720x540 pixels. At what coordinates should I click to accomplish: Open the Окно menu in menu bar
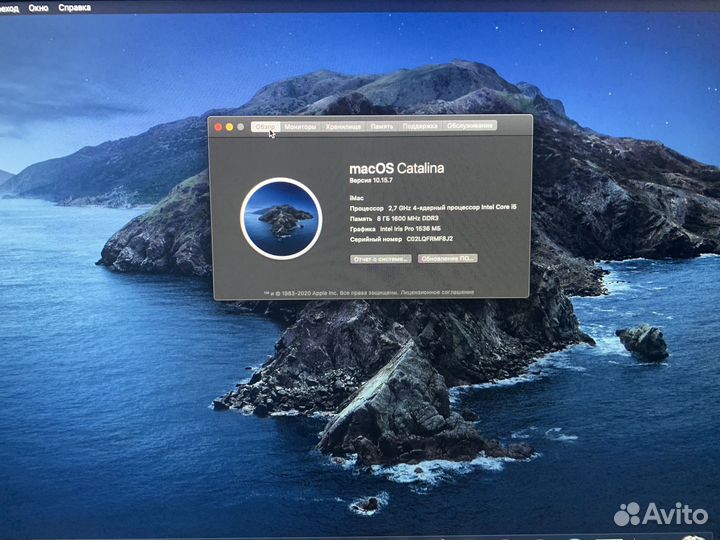(38, 8)
